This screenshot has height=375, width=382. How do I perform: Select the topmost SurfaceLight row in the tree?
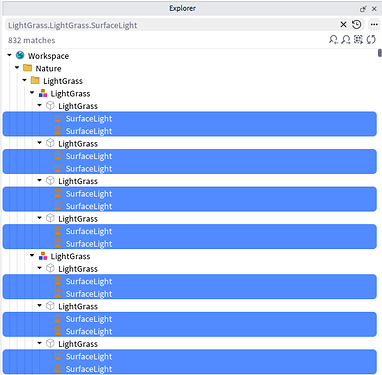[190, 118]
